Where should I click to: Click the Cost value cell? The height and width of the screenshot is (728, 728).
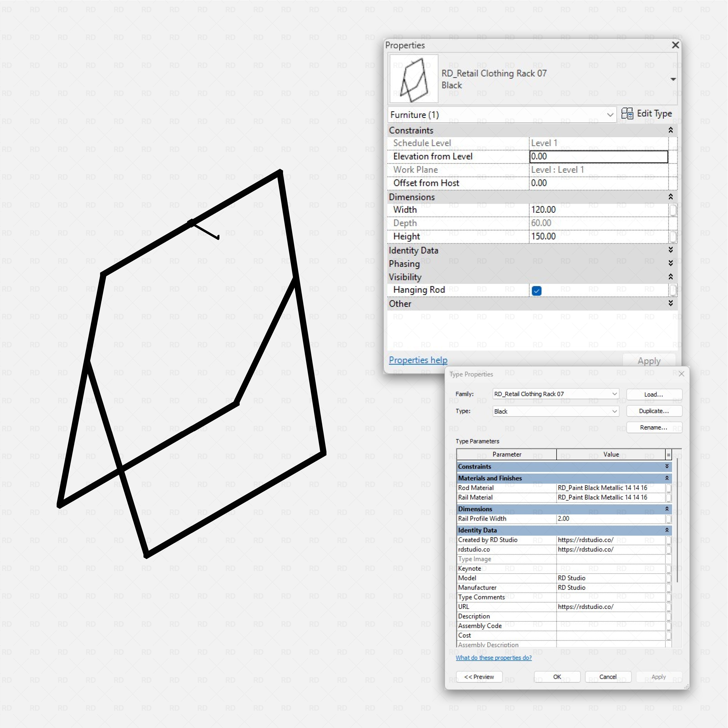point(611,635)
